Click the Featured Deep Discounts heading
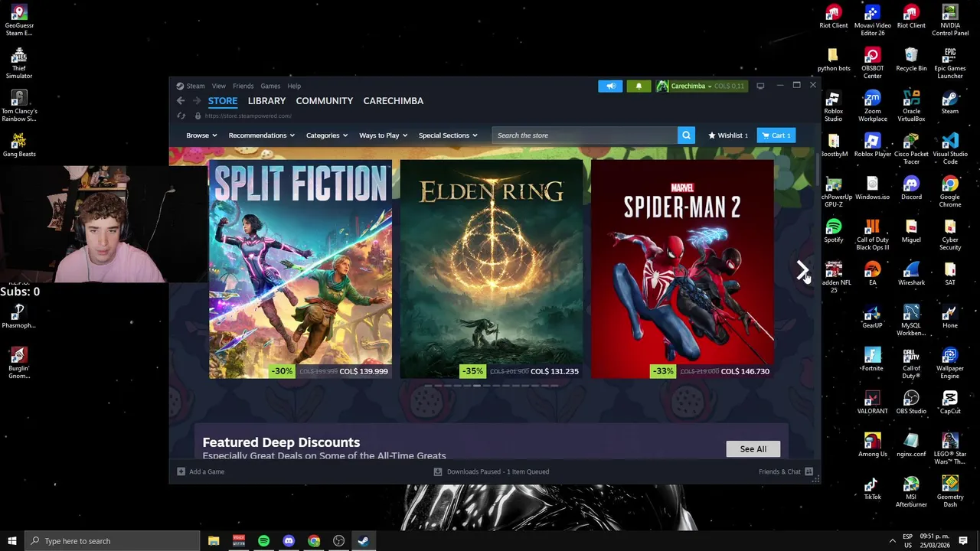 (281, 442)
